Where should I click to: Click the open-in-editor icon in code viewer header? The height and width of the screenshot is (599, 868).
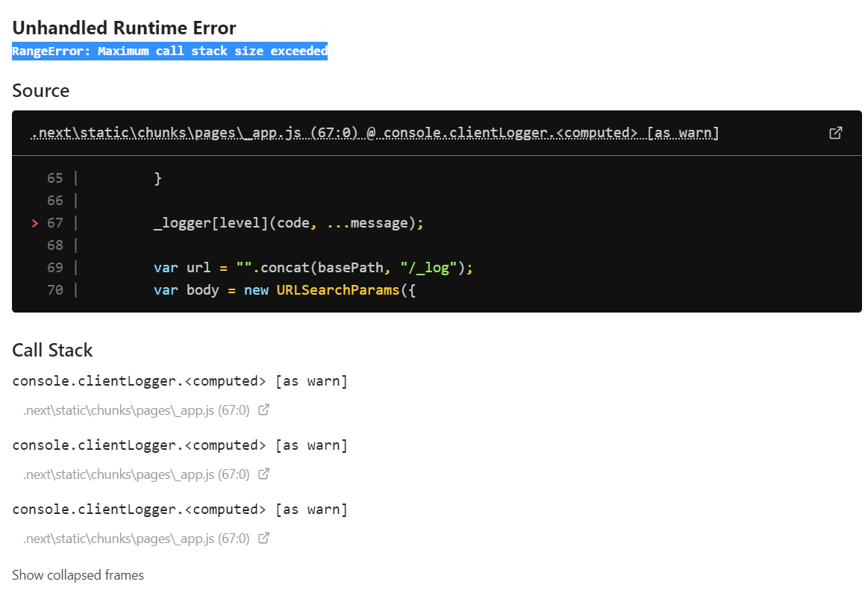point(836,132)
